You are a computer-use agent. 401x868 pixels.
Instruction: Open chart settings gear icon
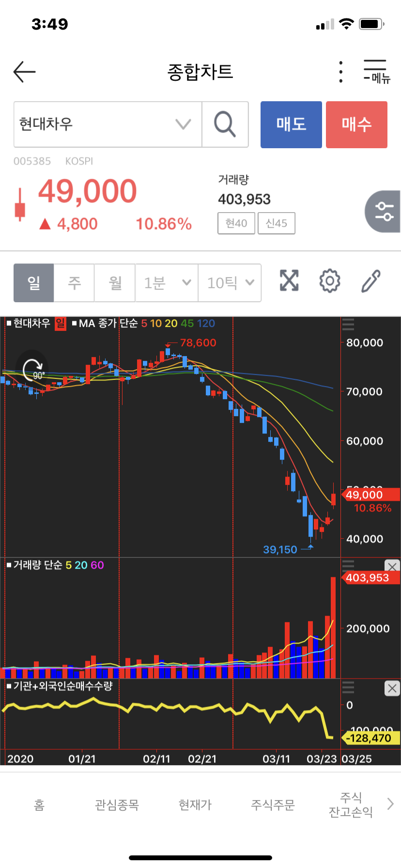(x=330, y=280)
